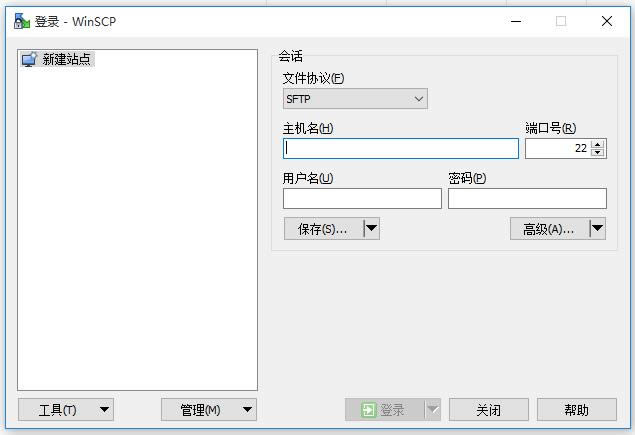Expand the arrow next to 保存(S)...
635x435 pixels.
371,229
